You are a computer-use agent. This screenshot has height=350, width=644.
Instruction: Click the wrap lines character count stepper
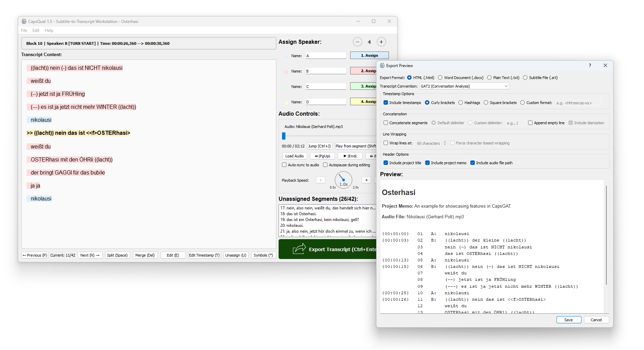click(x=445, y=143)
